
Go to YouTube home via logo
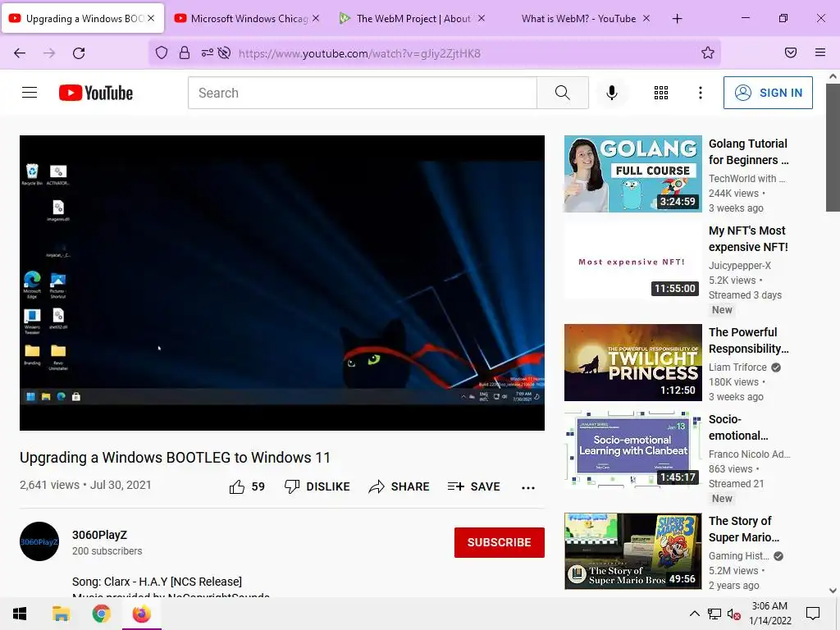tap(96, 93)
